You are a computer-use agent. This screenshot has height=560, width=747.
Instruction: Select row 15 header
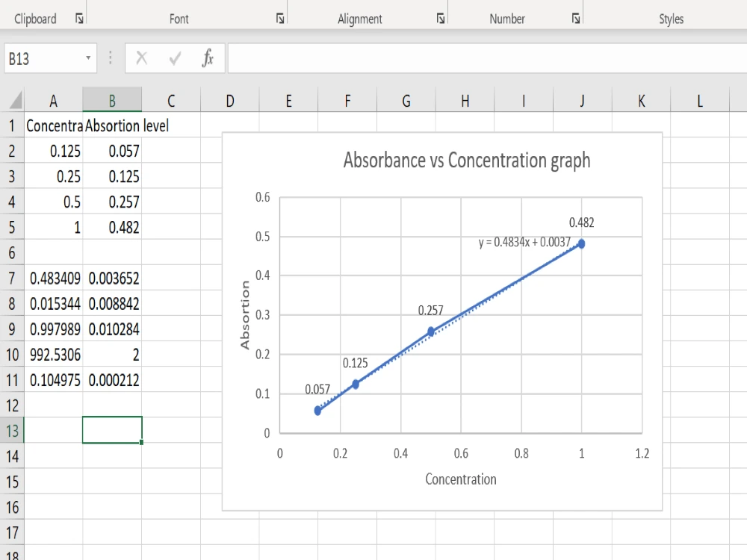[x=12, y=482]
